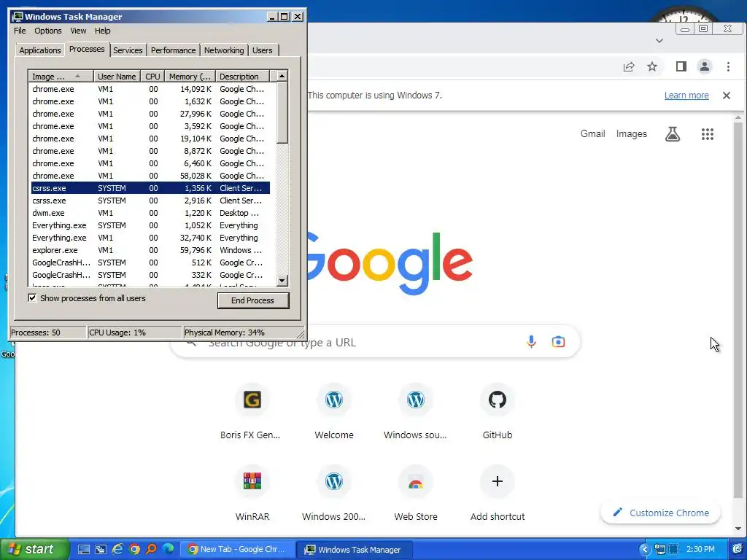Sort processes by User Name column
Image resolution: width=747 pixels, height=560 pixels.
click(117, 76)
